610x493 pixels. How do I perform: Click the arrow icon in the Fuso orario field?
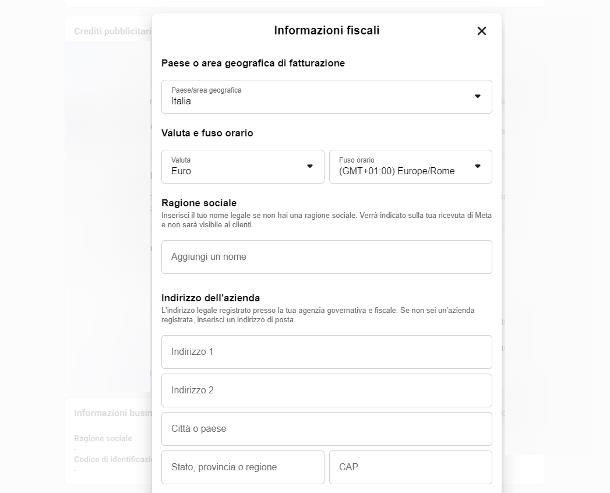[x=477, y=167]
